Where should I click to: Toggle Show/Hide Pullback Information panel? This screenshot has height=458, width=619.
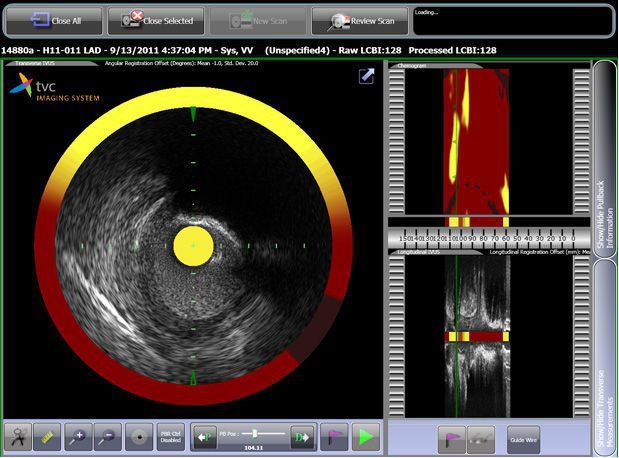click(x=605, y=160)
